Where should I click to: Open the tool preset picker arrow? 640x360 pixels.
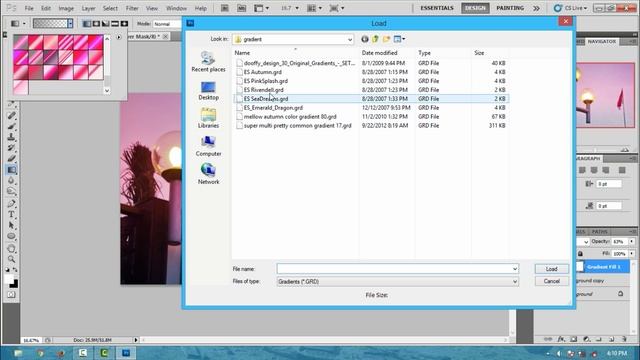pyautogui.click(x=24, y=24)
